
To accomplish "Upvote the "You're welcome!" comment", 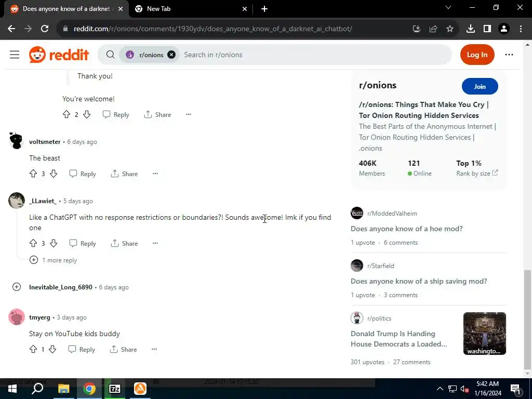I will [66, 115].
